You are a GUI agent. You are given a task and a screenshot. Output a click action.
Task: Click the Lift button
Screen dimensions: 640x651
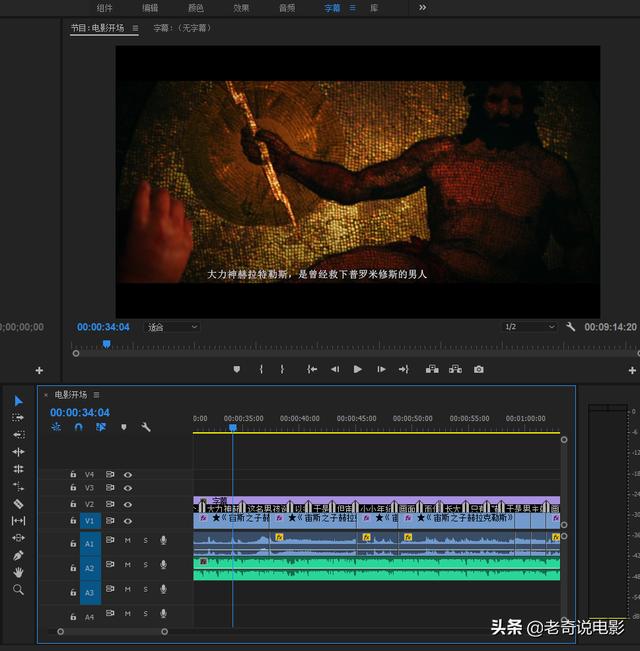coord(432,369)
